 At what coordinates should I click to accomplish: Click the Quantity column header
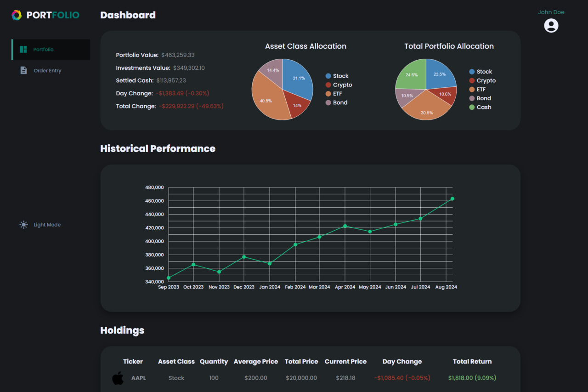214,361
